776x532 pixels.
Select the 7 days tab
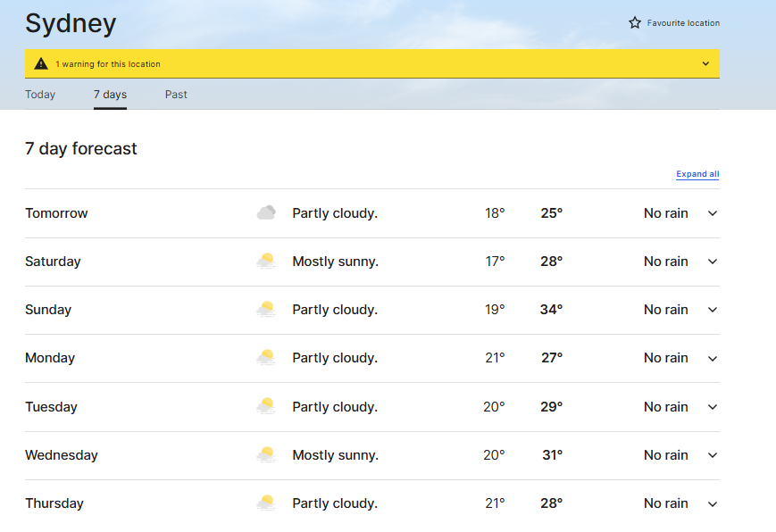click(x=110, y=95)
